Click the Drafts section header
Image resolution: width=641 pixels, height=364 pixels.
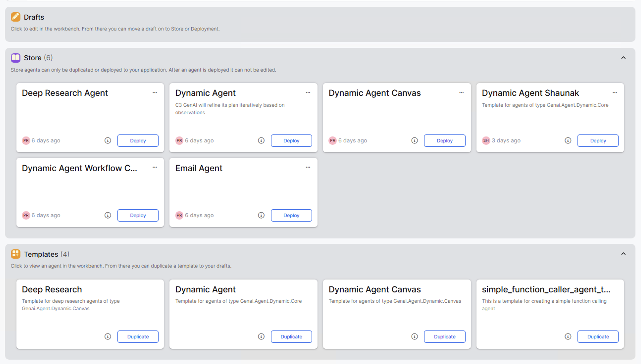click(34, 17)
